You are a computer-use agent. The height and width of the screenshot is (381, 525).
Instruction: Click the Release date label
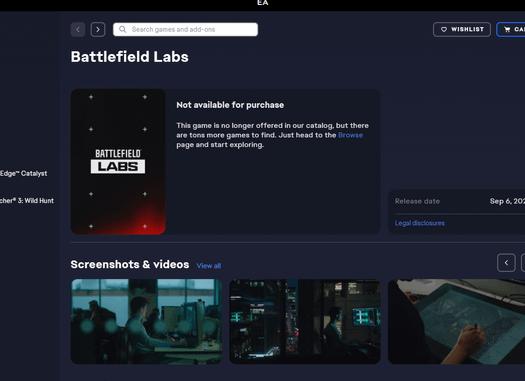[417, 201]
